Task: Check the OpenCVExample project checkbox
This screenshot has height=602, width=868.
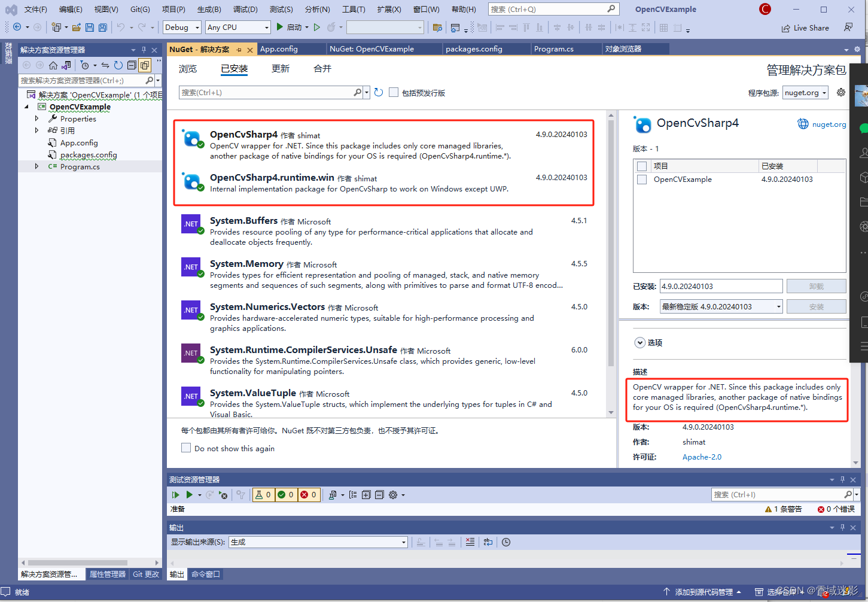Action: tap(642, 180)
